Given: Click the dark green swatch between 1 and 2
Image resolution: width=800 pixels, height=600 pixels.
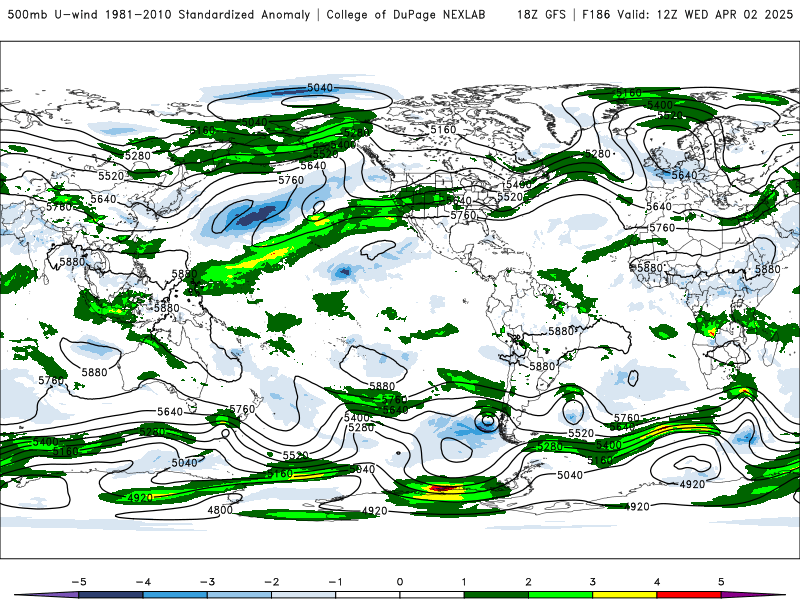Looking at the screenshot, I should point(496,595).
